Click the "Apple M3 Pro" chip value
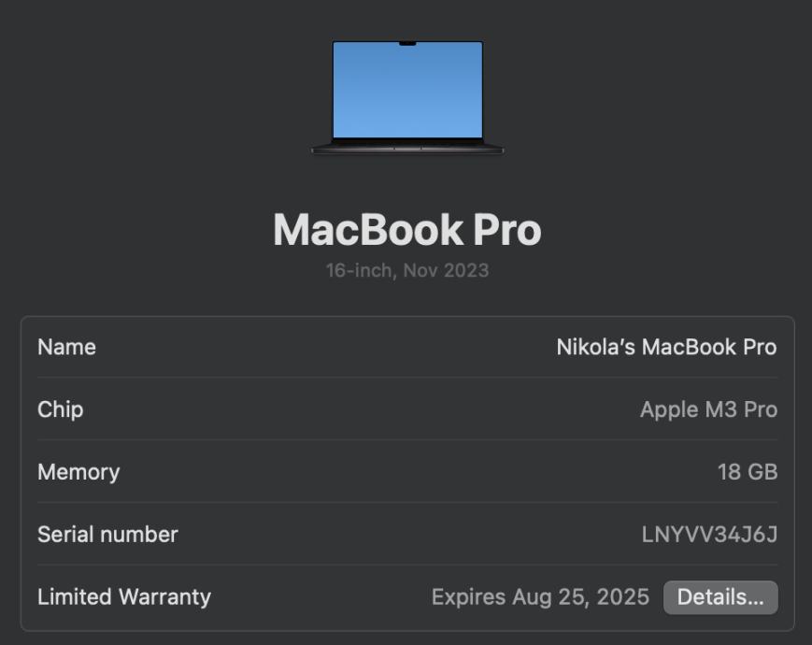 [708, 409]
